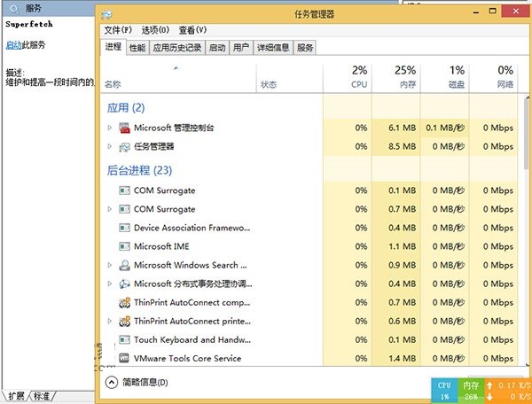Click the 内存 26% overlay widget

tap(471, 391)
